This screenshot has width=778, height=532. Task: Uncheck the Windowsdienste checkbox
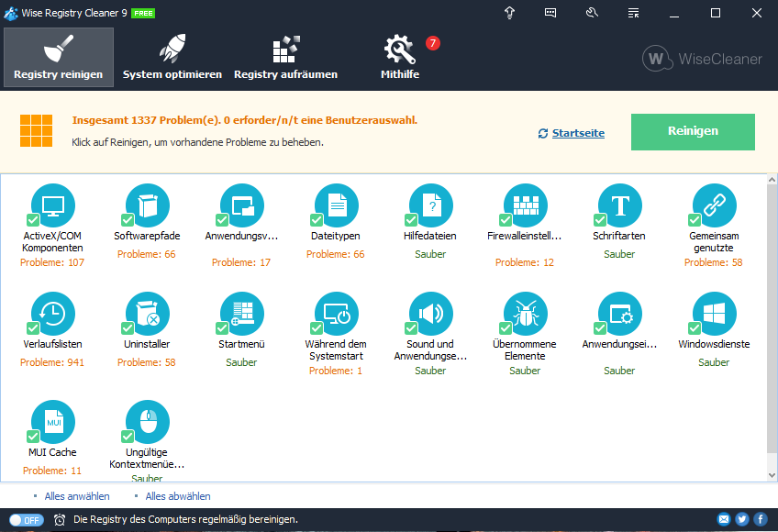[x=695, y=328]
